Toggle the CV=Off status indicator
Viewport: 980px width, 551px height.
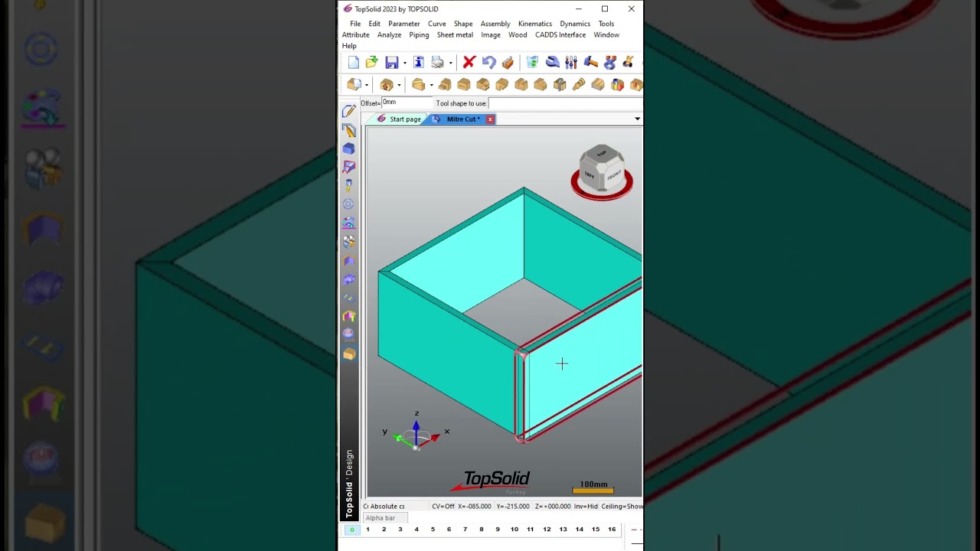443,507
